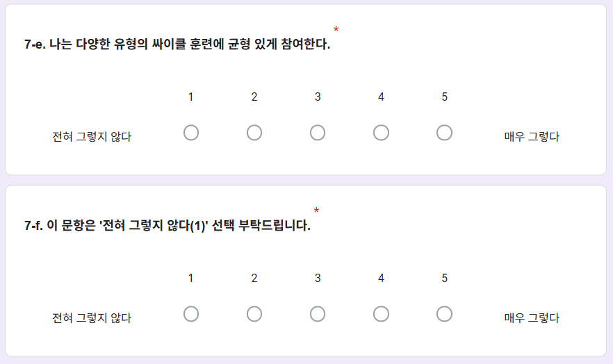Click the number 1 heading in question 7-f

click(x=190, y=278)
